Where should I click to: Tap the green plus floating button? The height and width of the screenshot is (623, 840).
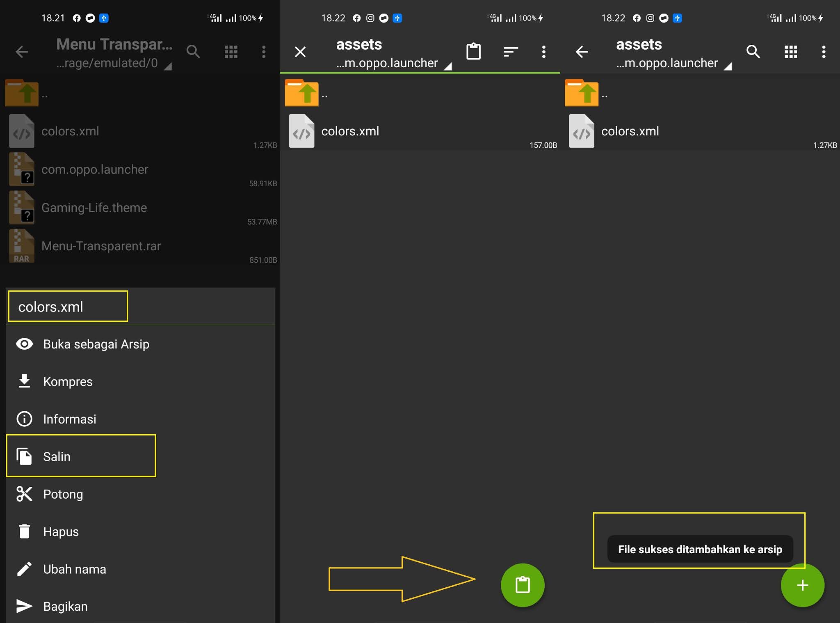(x=802, y=585)
